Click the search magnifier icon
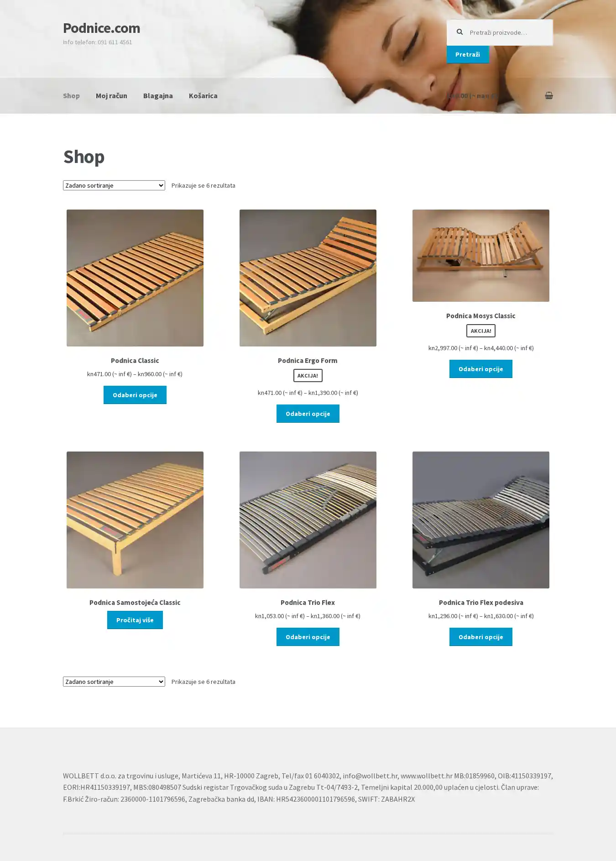616x861 pixels. click(x=459, y=32)
